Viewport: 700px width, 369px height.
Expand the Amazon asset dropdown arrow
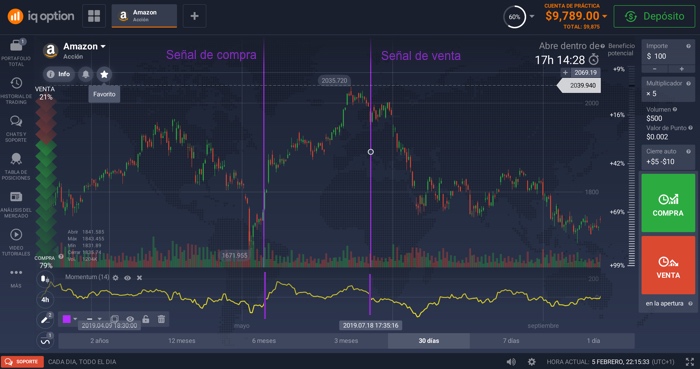pos(103,46)
